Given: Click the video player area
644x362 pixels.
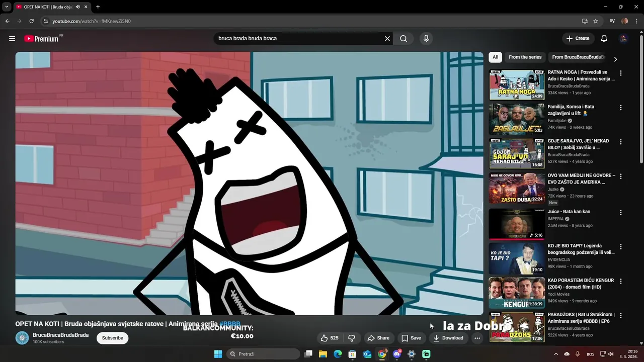Looking at the screenshot, I should click(x=249, y=184).
